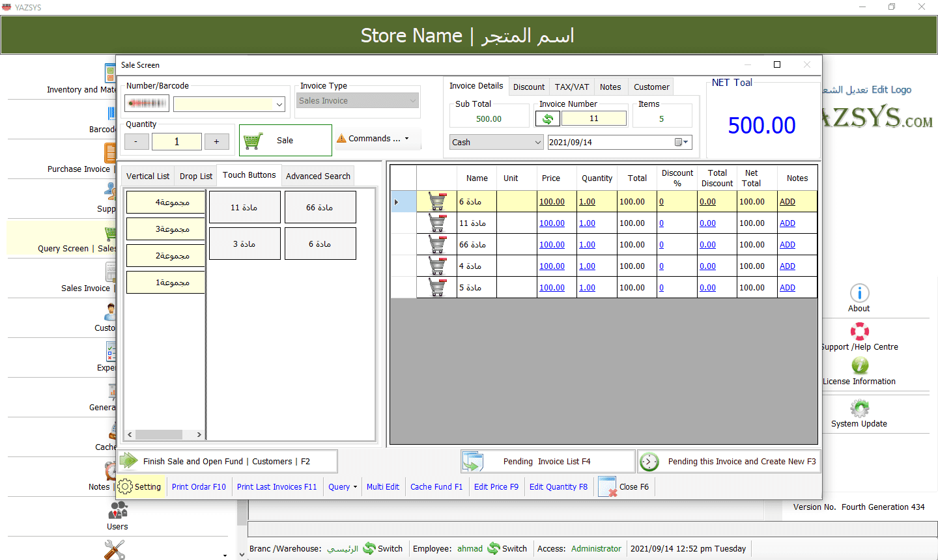
Task: Click the ADD notes link for مادة 5
Action: pos(787,288)
